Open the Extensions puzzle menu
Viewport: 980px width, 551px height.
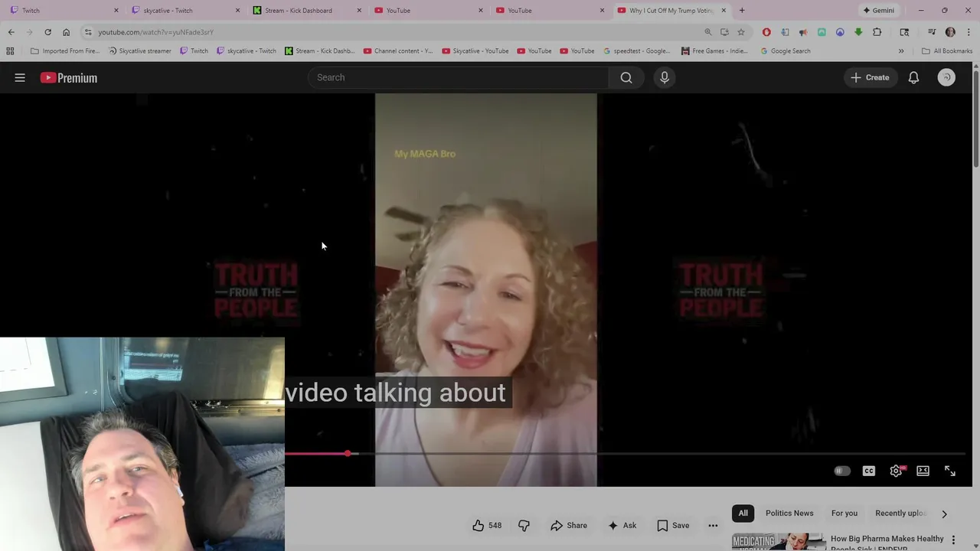point(877,32)
